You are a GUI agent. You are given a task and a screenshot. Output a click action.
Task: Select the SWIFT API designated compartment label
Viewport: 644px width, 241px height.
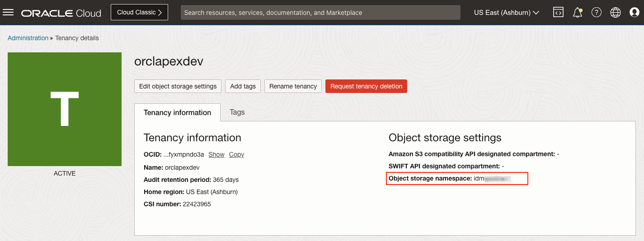coord(444,166)
